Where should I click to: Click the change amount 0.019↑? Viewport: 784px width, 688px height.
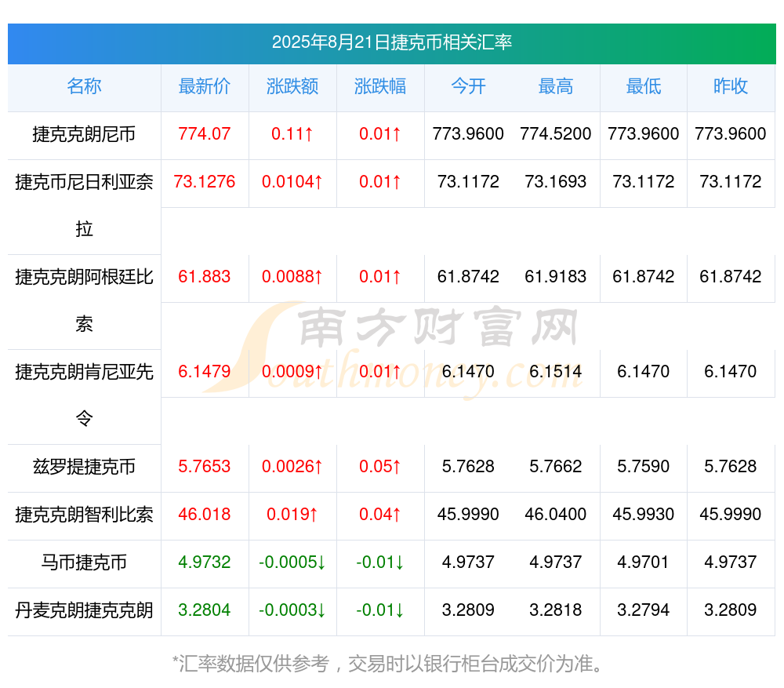pyautogui.click(x=292, y=514)
